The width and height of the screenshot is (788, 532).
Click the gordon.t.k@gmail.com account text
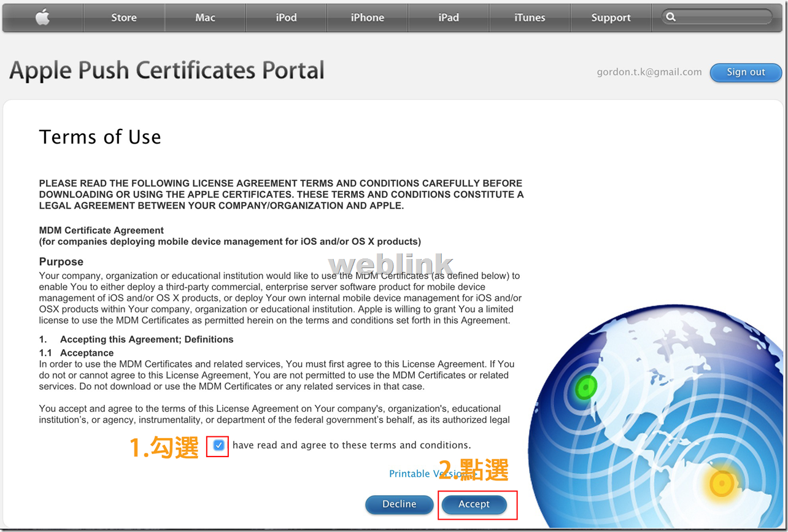coord(649,72)
